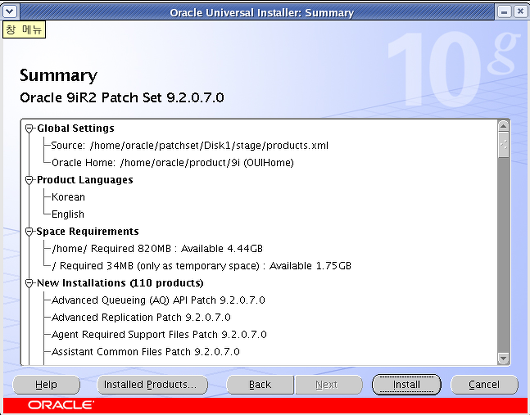Viewport: 530px width, 415px height.
Task: Click the scrollbar up arrow
Action: point(503,126)
